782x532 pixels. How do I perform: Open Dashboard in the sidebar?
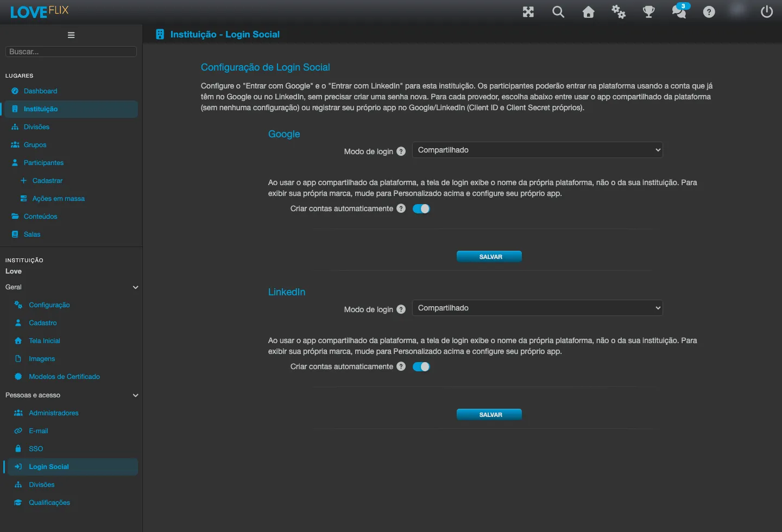(40, 91)
